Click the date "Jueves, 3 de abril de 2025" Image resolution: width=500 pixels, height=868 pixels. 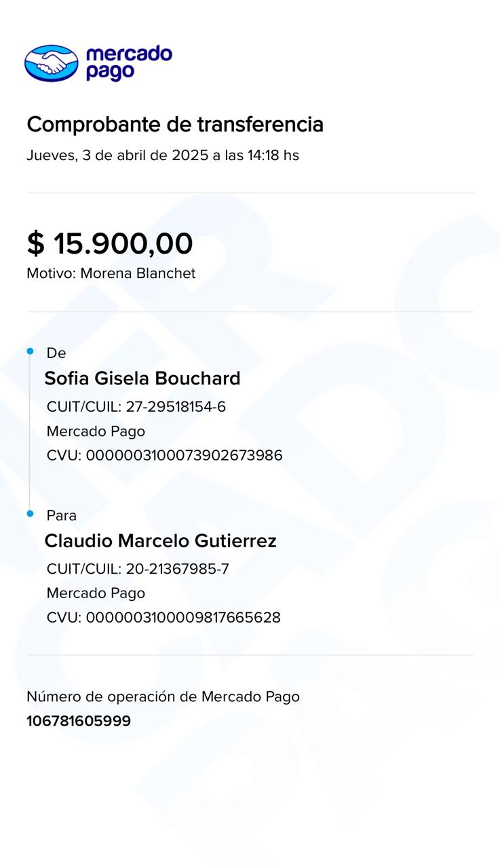(x=117, y=155)
